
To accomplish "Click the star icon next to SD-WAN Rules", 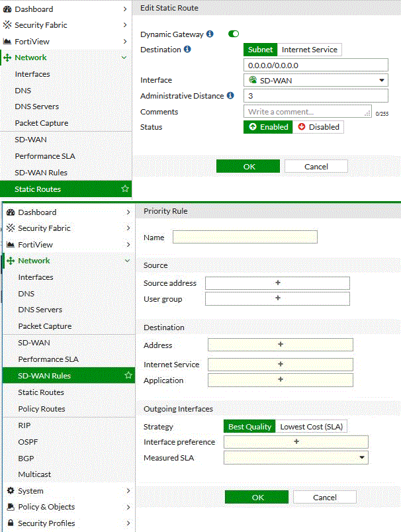I will (x=128, y=375).
